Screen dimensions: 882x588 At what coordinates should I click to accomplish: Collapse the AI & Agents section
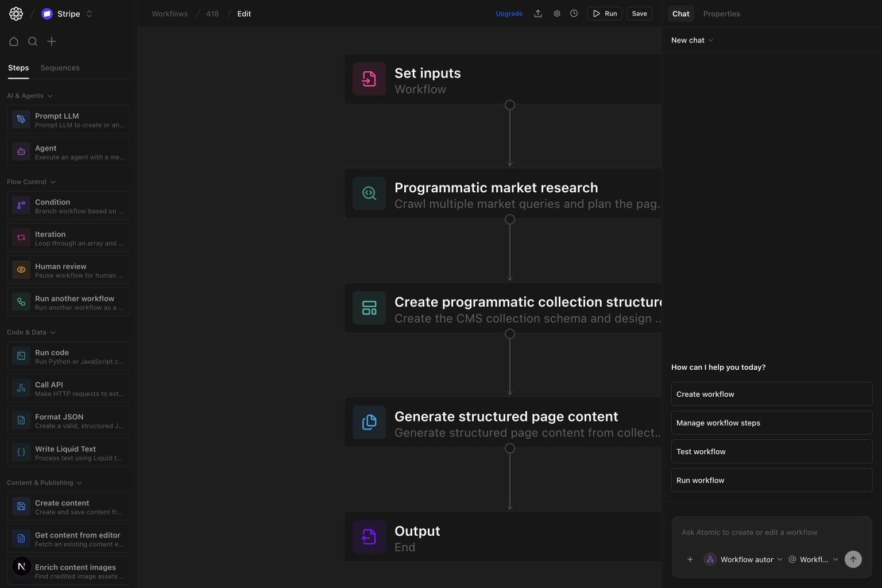pyautogui.click(x=30, y=96)
